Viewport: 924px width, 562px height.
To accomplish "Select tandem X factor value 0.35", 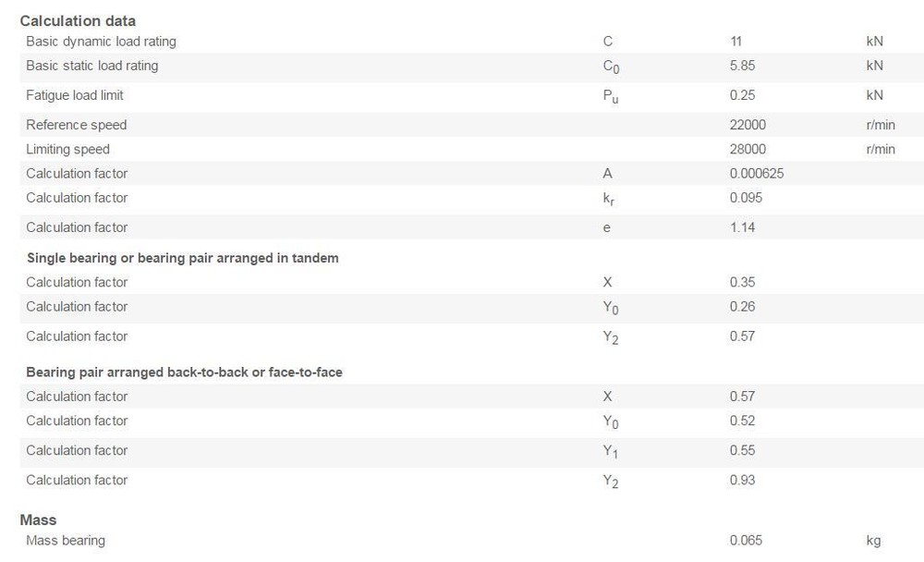I will [x=742, y=282].
